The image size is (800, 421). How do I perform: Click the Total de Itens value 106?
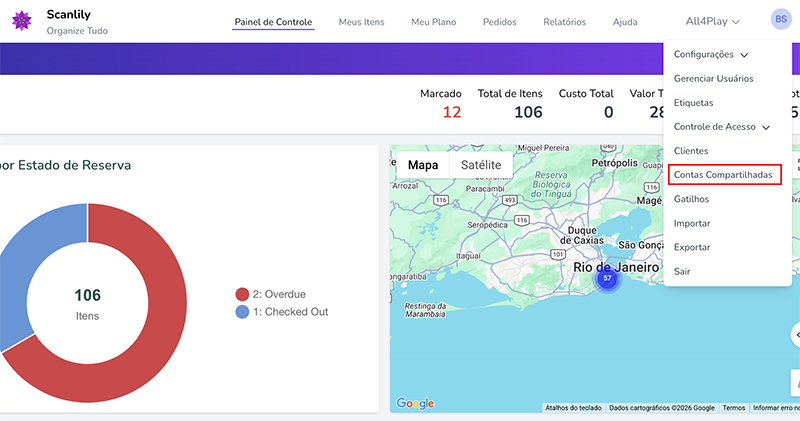pos(528,112)
